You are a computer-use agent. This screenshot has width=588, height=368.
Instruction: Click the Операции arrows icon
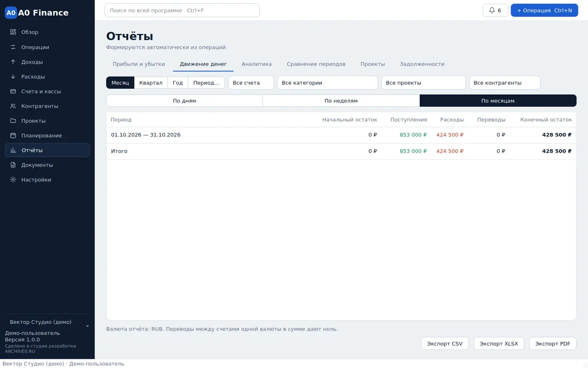pyautogui.click(x=13, y=47)
